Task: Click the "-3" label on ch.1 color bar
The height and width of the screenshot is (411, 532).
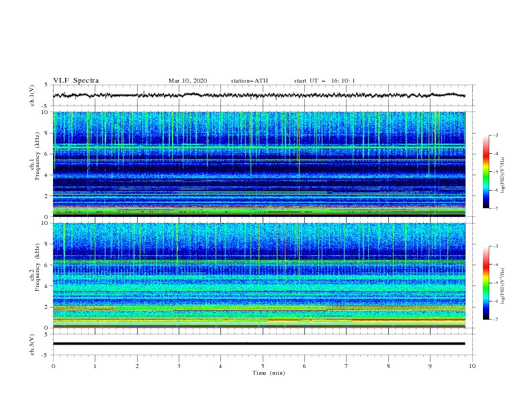Action: pyautogui.click(x=496, y=135)
